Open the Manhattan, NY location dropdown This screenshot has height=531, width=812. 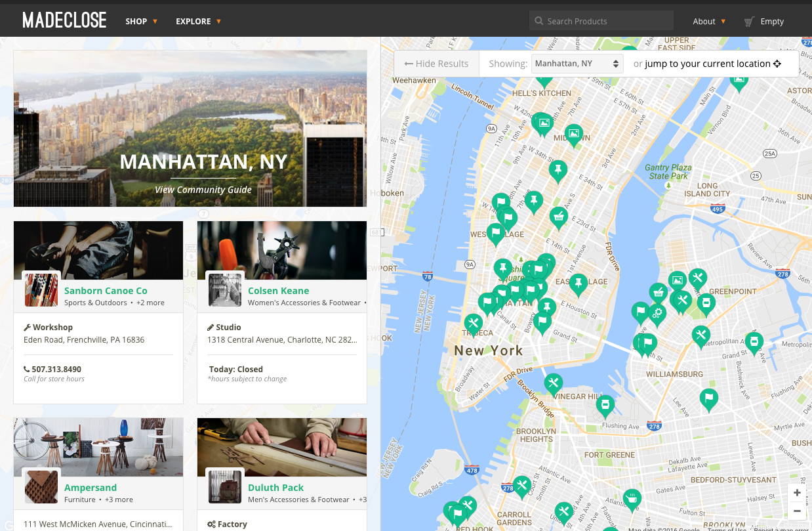pyautogui.click(x=577, y=64)
